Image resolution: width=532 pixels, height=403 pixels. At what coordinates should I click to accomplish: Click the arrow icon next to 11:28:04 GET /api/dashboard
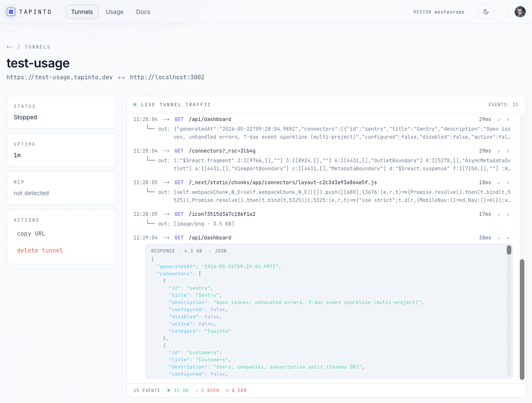point(166,119)
